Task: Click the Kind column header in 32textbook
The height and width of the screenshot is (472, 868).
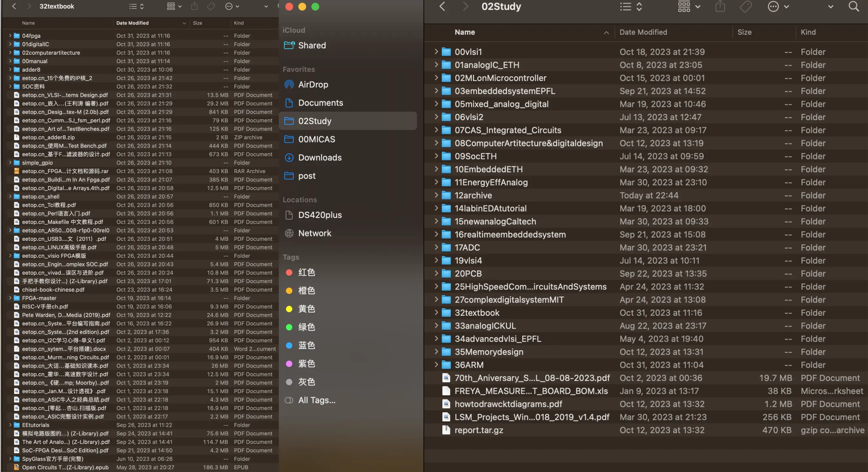Action: tap(238, 23)
